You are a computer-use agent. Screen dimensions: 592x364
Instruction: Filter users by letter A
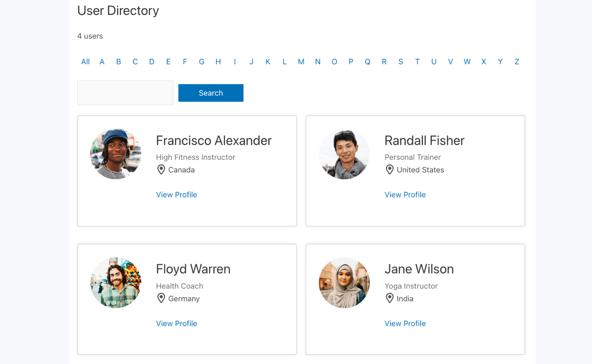[x=102, y=62]
